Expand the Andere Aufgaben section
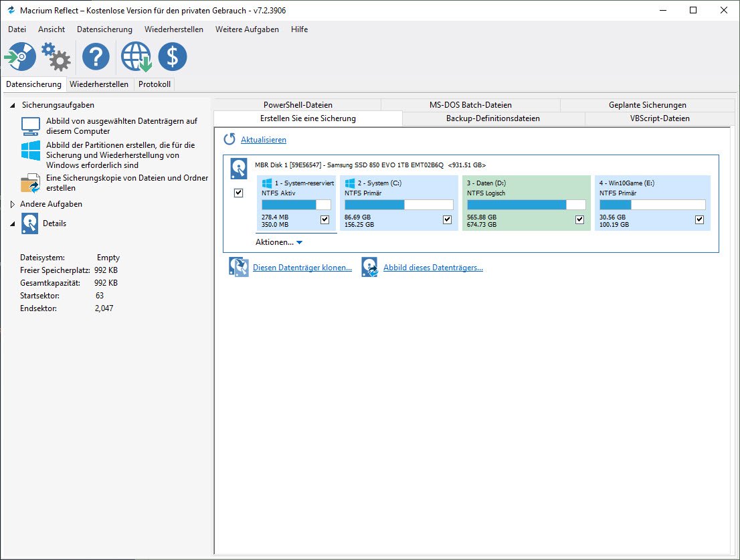 pos(12,204)
